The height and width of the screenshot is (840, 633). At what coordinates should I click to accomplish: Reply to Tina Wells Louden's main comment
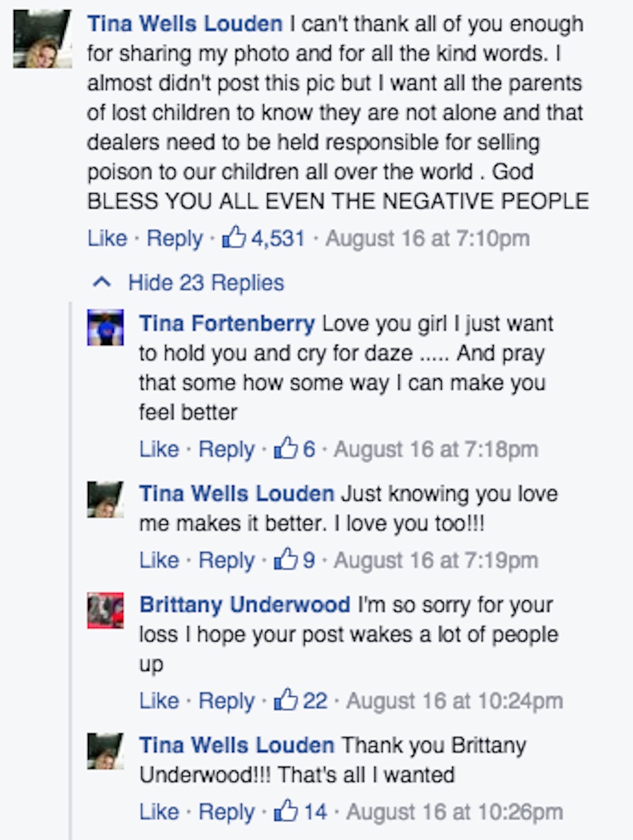[175, 238]
